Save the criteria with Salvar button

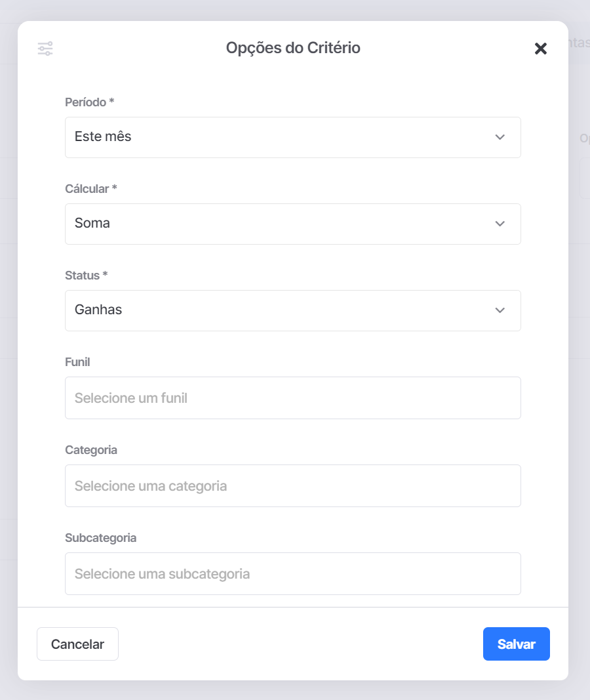[517, 644]
